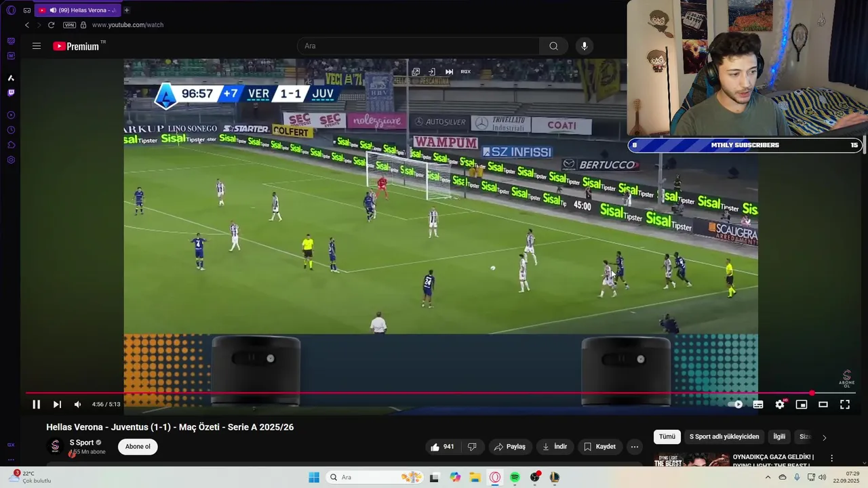Download the video with İndir

pos(555,447)
